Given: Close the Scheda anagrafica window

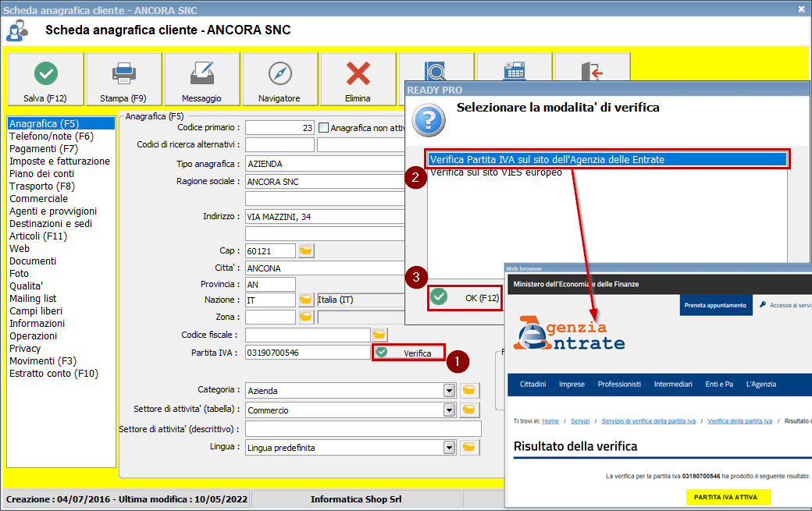Looking at the screenshot, I should pyautogui.click(x=801, y=9).
